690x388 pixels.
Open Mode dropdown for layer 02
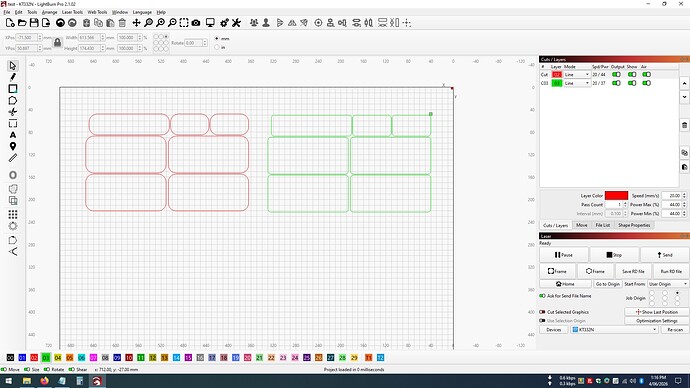click(577, 74)
